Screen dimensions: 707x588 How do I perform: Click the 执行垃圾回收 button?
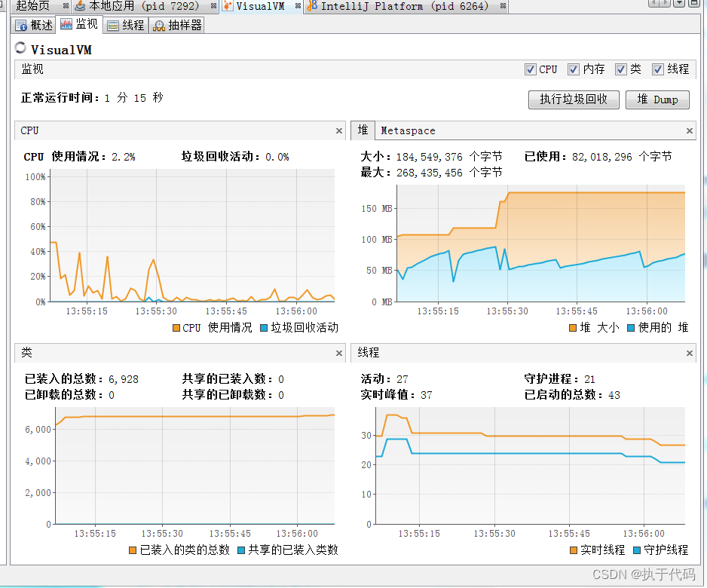click(574, 100)
